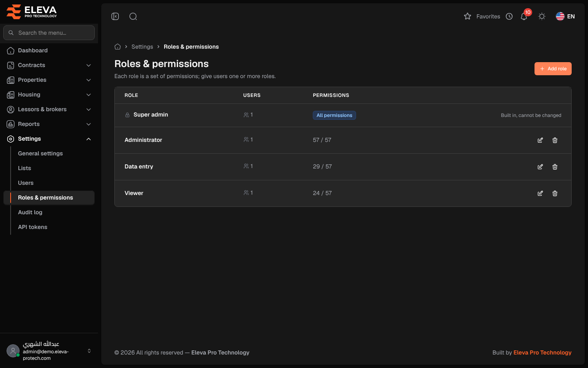Click the lock icon beside Super admin
The height and width of the screenshot is (368, 588).
click(x=127, y=115)
